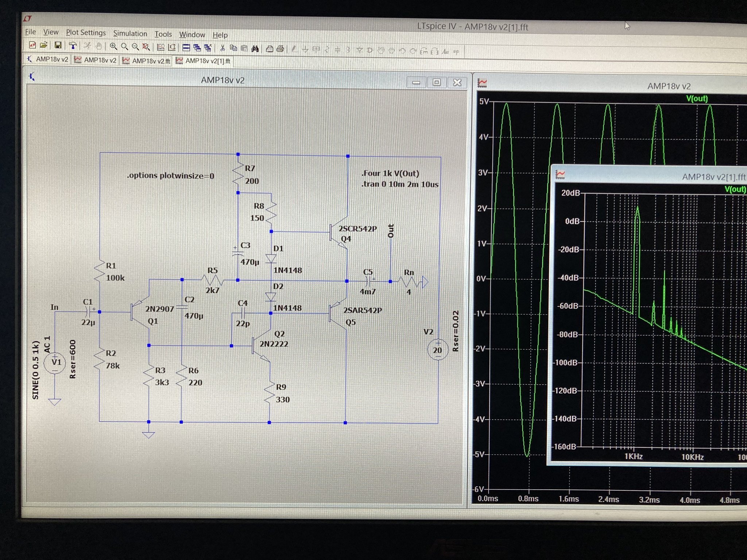Click the binoculars Find icon
Image resolution: width=747 pixels, height=560 pixels.
(255, 48)
